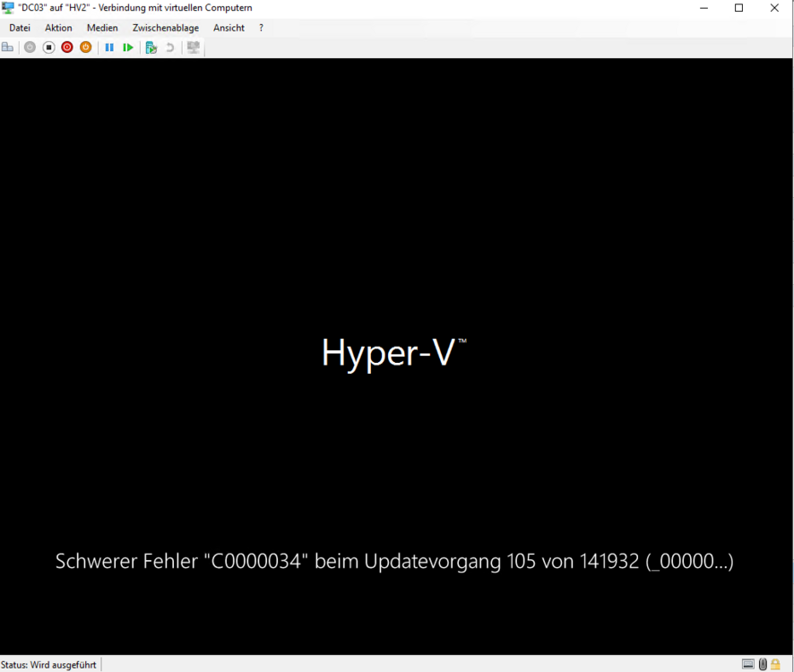This screenshot has height=672, width=794.
Task: Click the Ctrl+Alt+Del toolbar icon
Action: [x=8, y=47]
